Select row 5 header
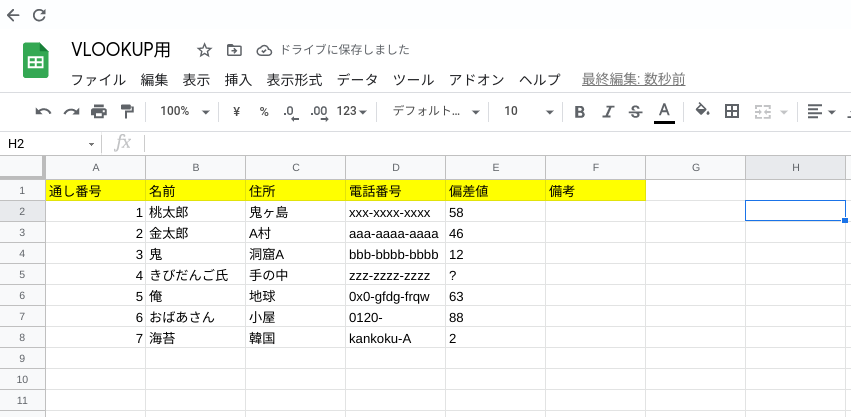 coord(23,275)
